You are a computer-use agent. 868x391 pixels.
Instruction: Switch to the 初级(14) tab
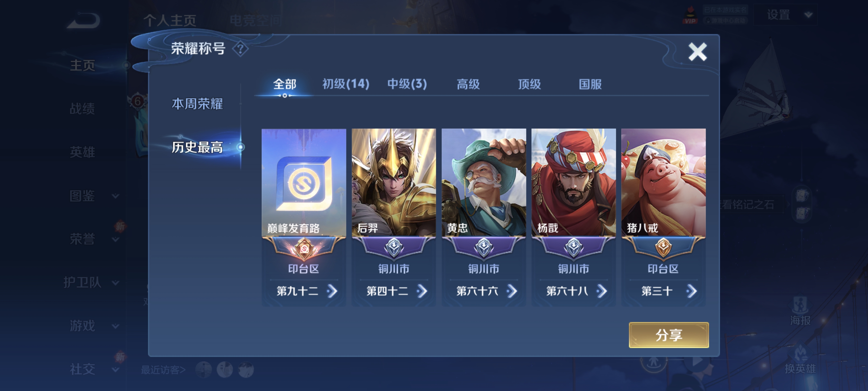coord(346,84)
